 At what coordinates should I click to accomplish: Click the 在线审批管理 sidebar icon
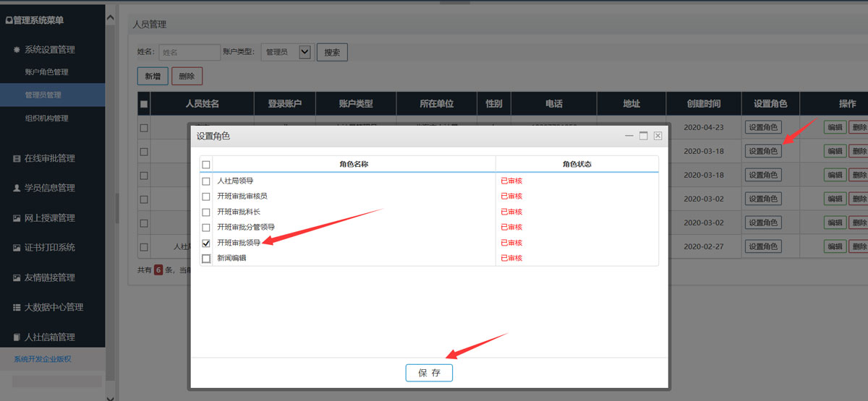(17, 158)
